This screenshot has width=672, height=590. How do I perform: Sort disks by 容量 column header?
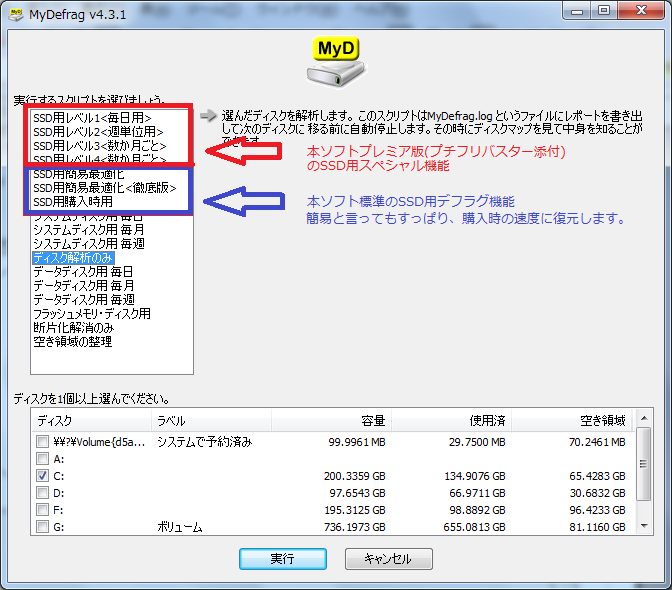tap(332, 421)
